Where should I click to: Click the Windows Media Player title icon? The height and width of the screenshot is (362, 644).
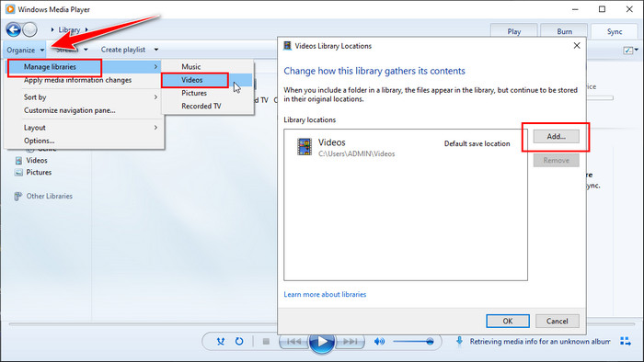(10, 9)
